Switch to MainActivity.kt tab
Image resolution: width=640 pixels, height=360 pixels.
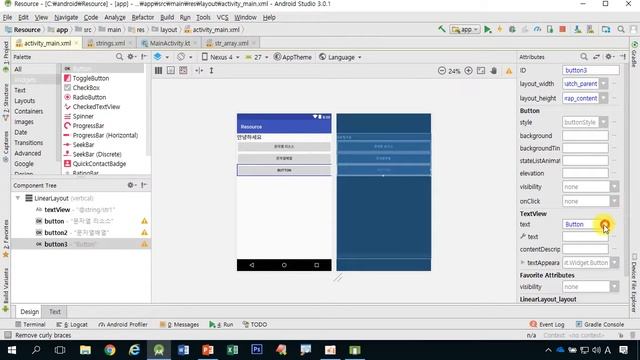coord(169,43)
